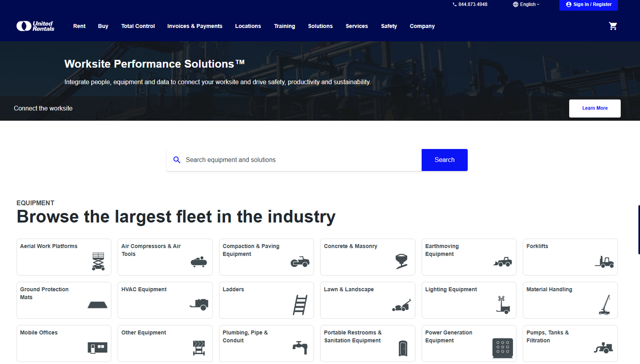Expand the Solutions menu in navigation
The image size is (640, 364).
pyautogui.click(x=320, y=26)
